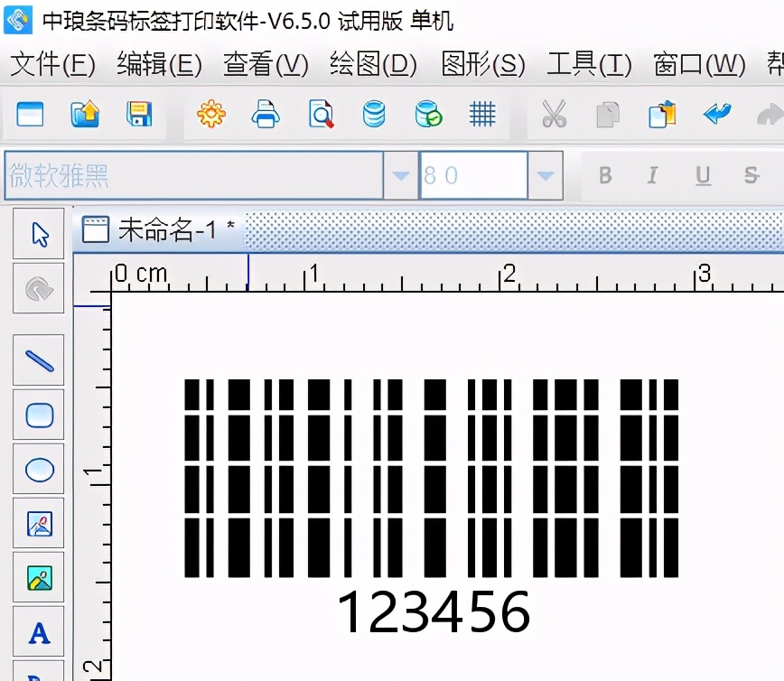Click the font size field
Screen dimensions: 784x681
tap(473, 175)
